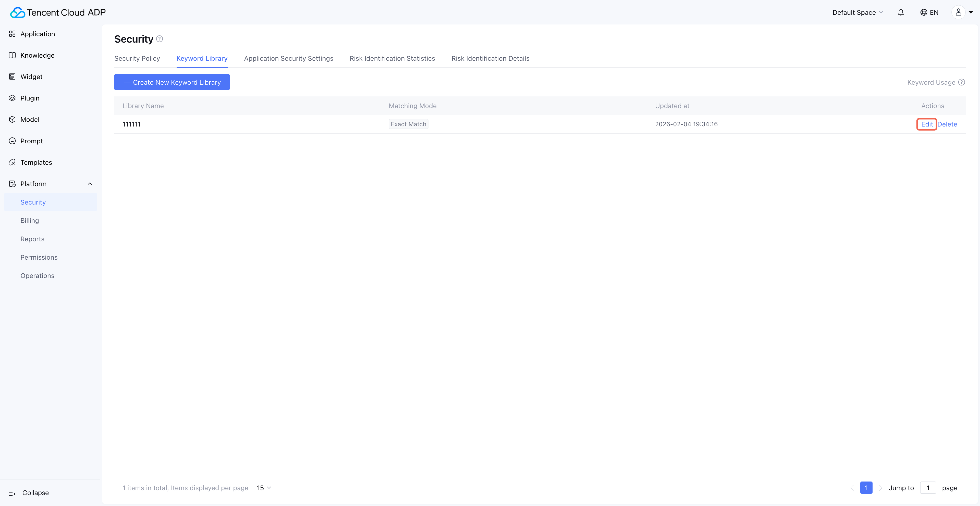Image resolution: width=980 pixels, height=506 pixels.
Task: Switch to the Security Policy tab
Action: click(x=137, y=58)
